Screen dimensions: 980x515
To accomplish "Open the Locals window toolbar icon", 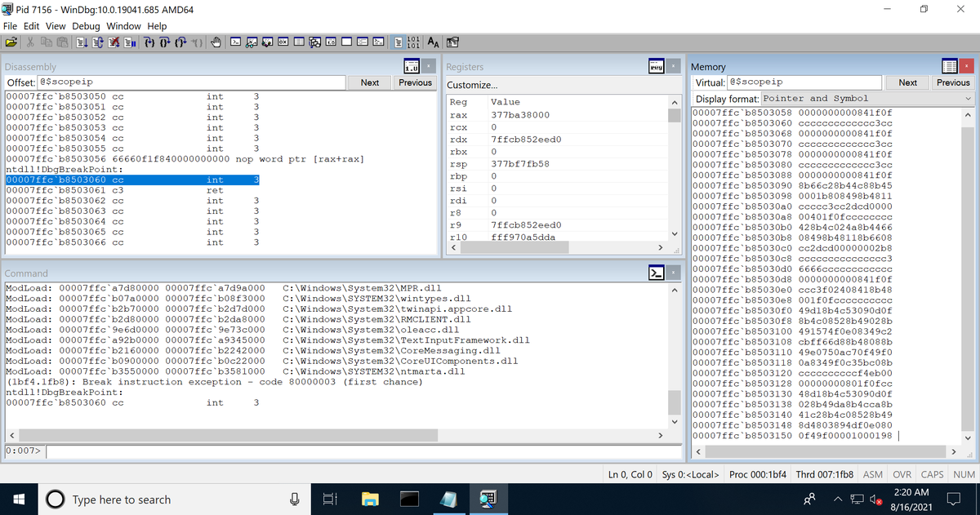I will (x=267, y=42).
